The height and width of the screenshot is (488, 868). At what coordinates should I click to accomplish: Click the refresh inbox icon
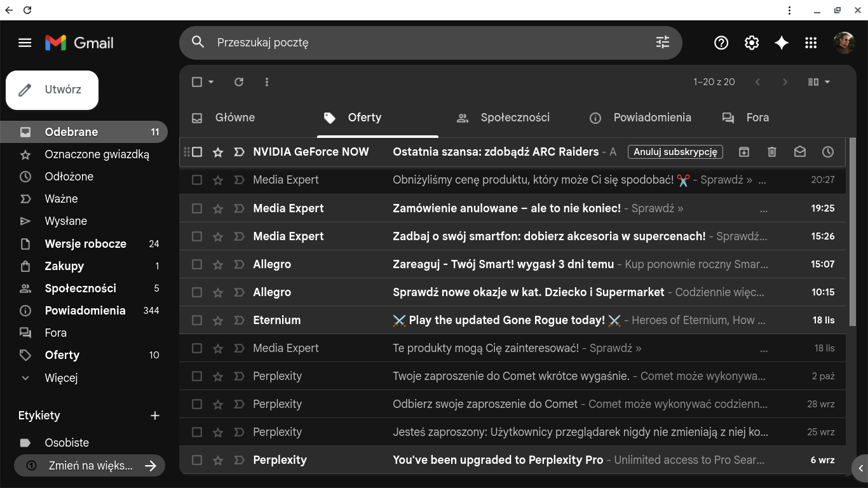239,82
